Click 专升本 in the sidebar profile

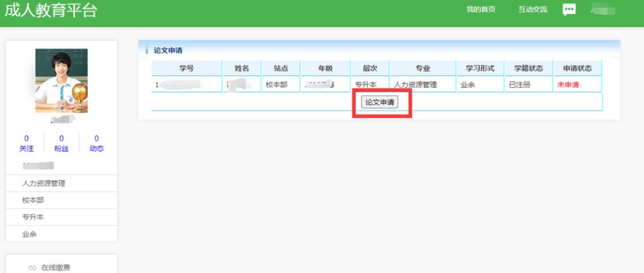click(x=32, y=217)
